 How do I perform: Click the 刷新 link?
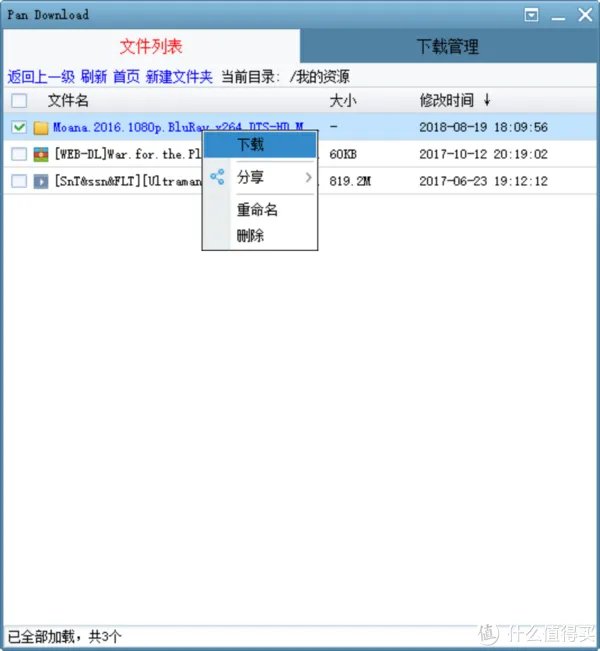click(94, 77)
